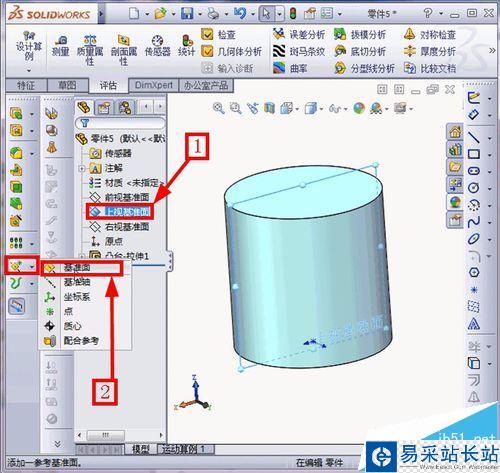Expand the SOLIDWORKS menu flyout arrow

pyautogui.click(x=102, y=14)
